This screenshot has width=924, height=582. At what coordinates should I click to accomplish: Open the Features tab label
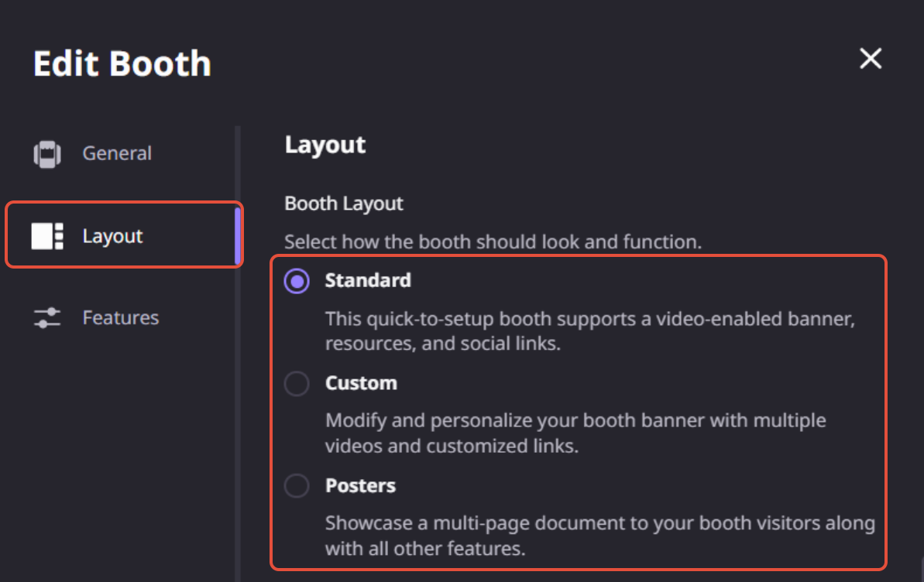coord(121,318)
